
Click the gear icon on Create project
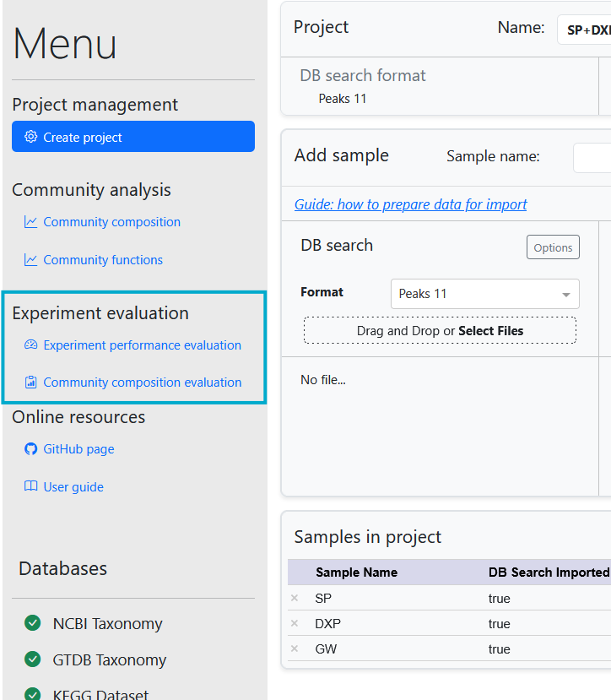[31, 137]
